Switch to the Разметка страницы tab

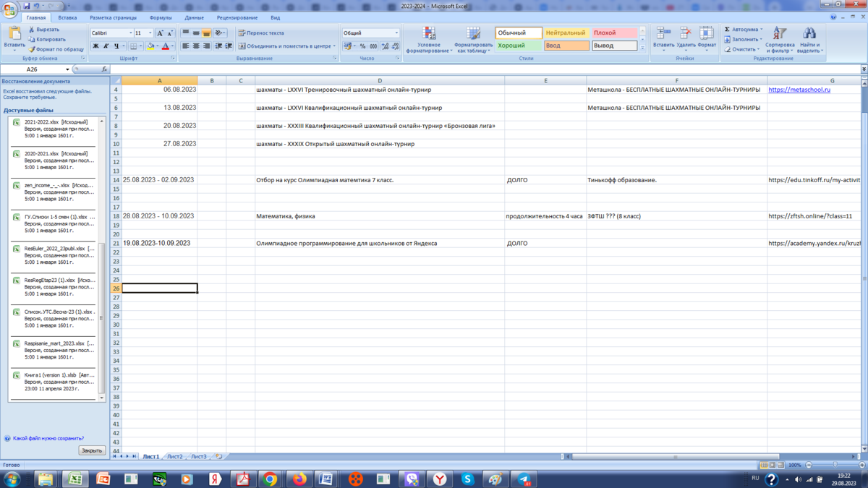click(x=113, y=17)
